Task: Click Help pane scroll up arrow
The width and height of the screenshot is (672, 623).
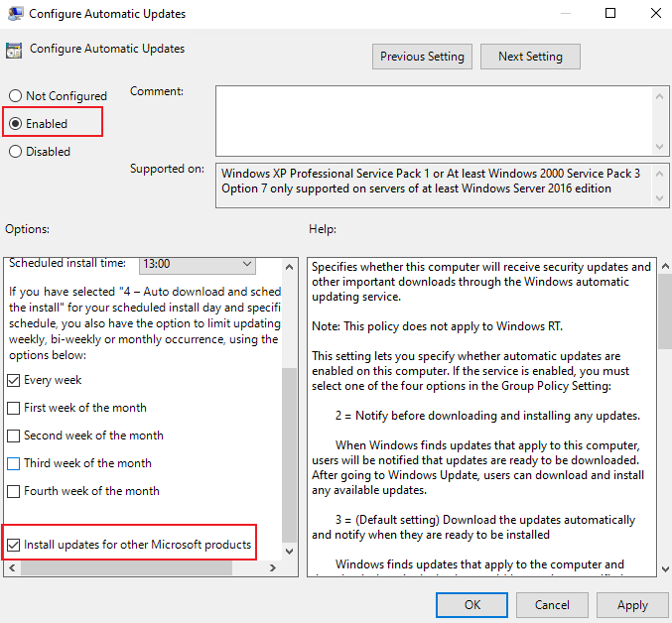Action: click(x=665, y=266)
